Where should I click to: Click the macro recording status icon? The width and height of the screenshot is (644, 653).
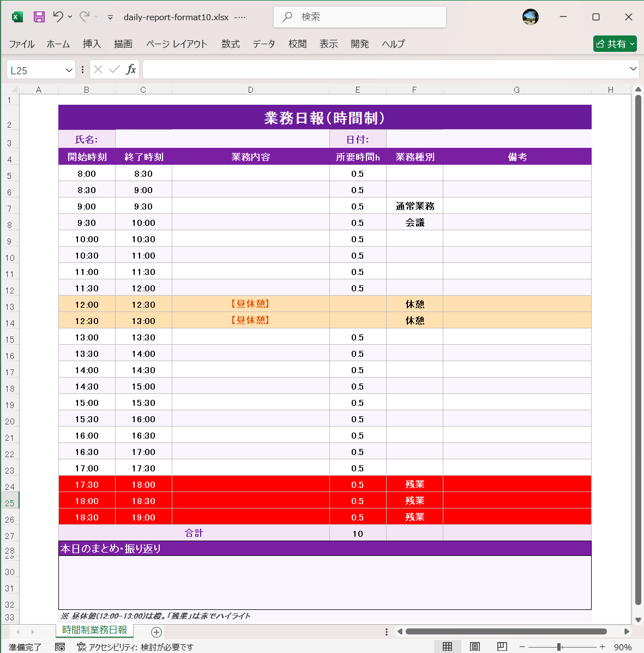click(x=60, y=647)
